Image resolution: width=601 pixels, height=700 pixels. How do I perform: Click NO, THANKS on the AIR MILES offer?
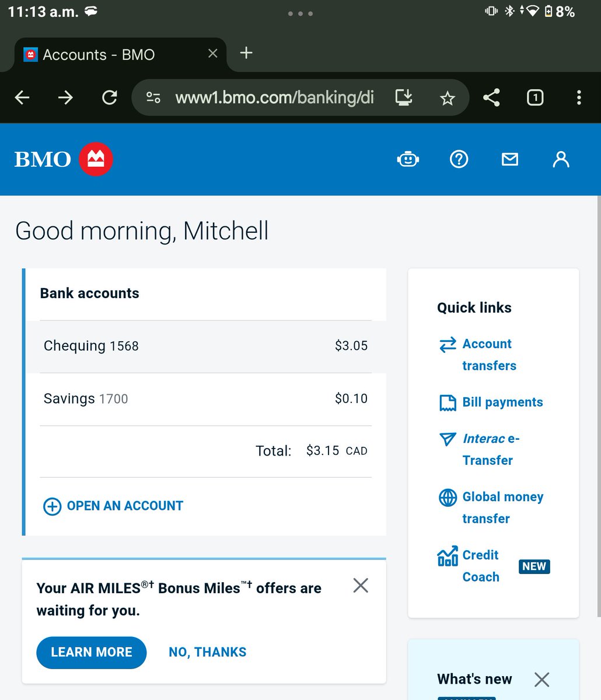[208, 652]
